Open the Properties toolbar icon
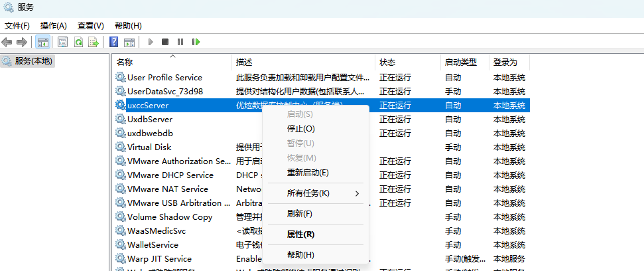 (62, 42)
